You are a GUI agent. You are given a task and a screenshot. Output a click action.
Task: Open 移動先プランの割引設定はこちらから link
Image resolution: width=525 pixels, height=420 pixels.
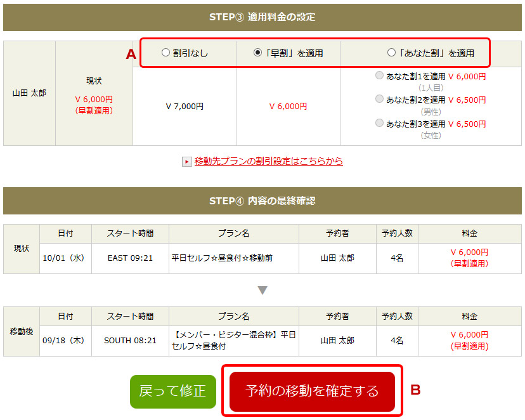[269, 161]
